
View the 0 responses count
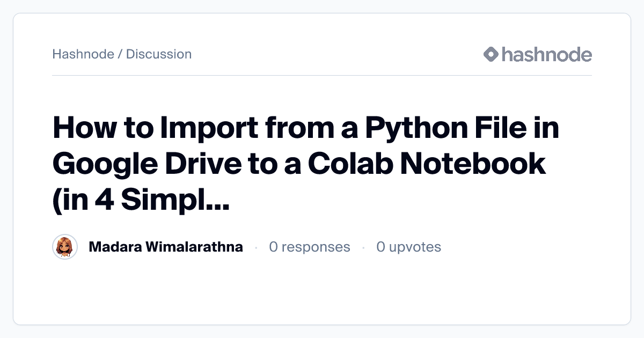click(310, 247)
